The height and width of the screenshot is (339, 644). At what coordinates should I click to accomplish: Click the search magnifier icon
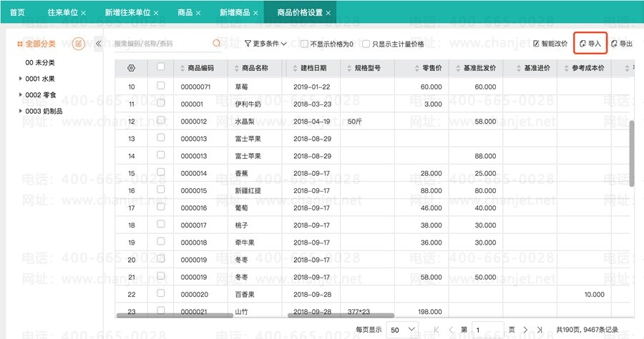[x=216, y=43]
